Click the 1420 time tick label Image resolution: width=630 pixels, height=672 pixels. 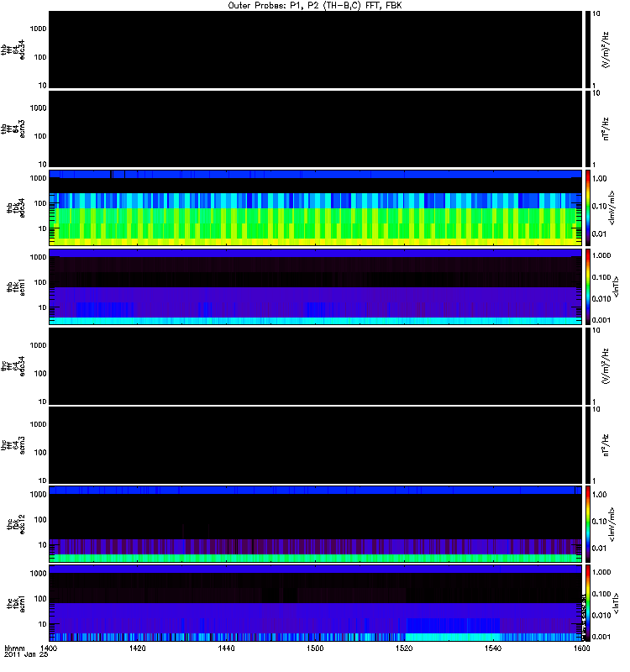tap(137, 648)
